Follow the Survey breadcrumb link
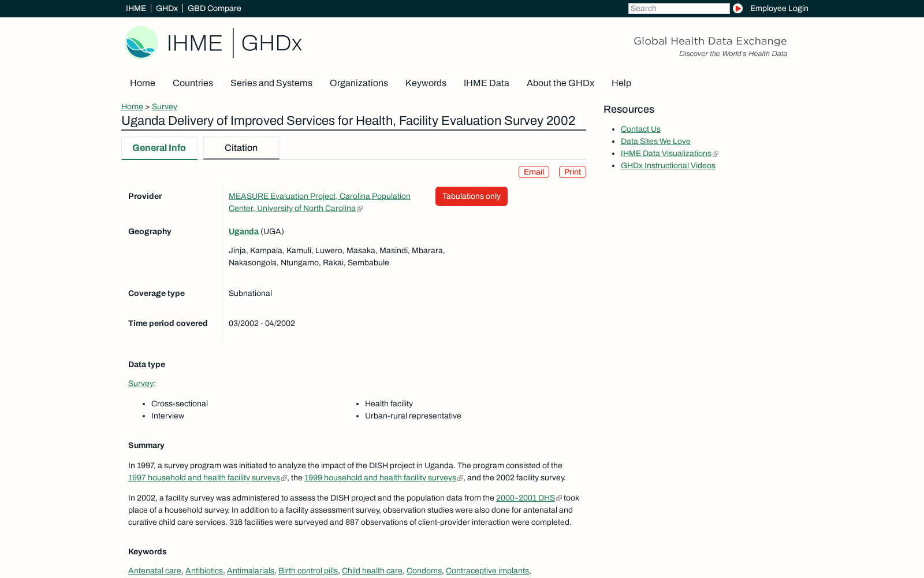 point(165,106)
